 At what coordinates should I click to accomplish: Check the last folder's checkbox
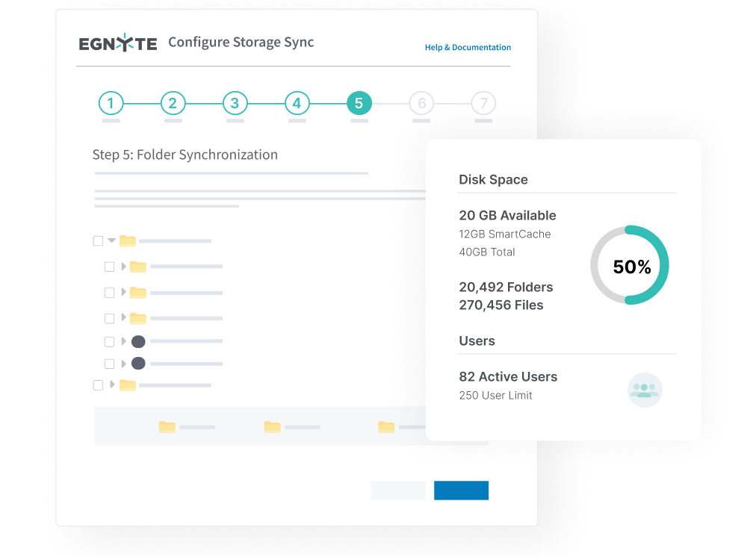coord(98,385)
